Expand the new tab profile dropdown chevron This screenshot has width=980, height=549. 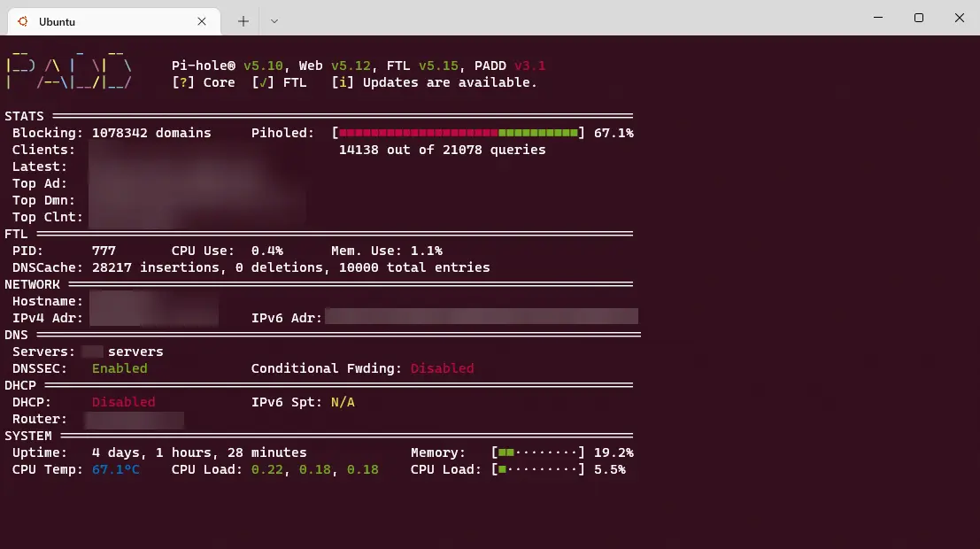tap(274, 19)
